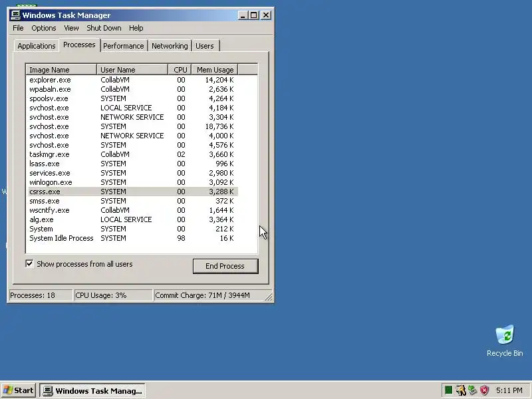The width and height of the screenshot is (532, 399).
Task: Sort processes by the CPU column header
Action: [x=180, y=70]
